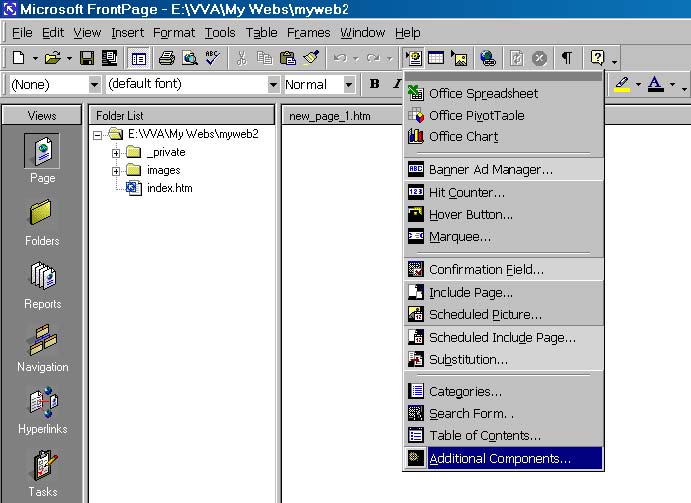Click Preview in Browser icon

coord(190,58)
